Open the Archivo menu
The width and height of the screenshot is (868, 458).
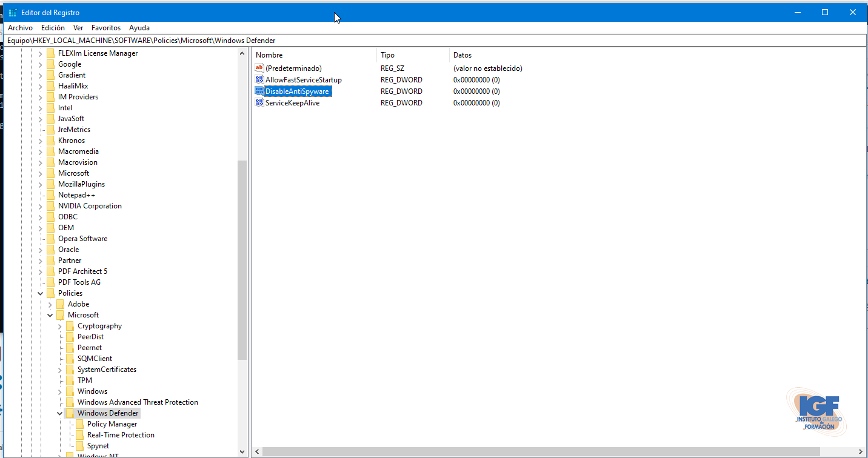coord(21,28)
